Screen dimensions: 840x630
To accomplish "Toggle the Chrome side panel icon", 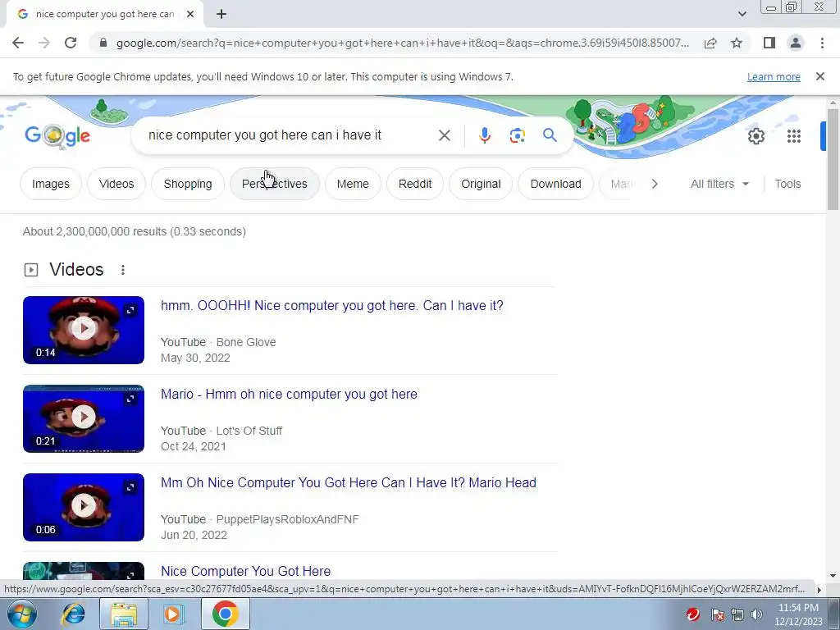I will [x=769, y=43].
